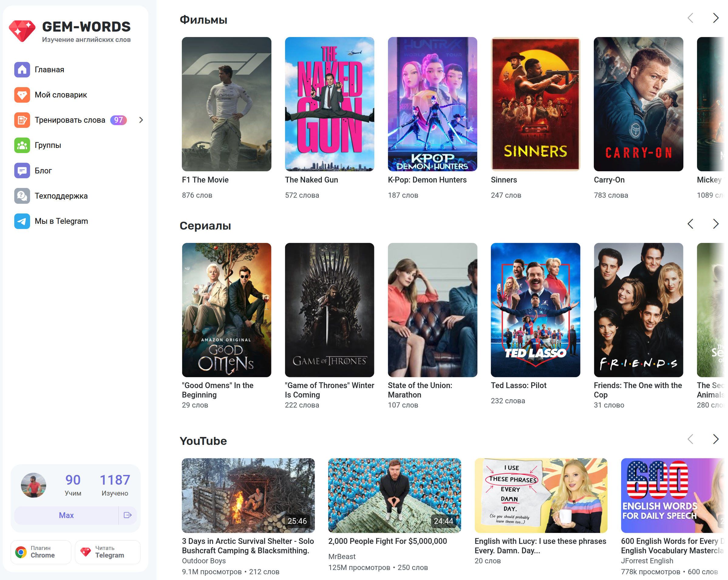728x580 pixels.
Task: Click the GEM-WORDS ruby logo icon
Action: 22,31
